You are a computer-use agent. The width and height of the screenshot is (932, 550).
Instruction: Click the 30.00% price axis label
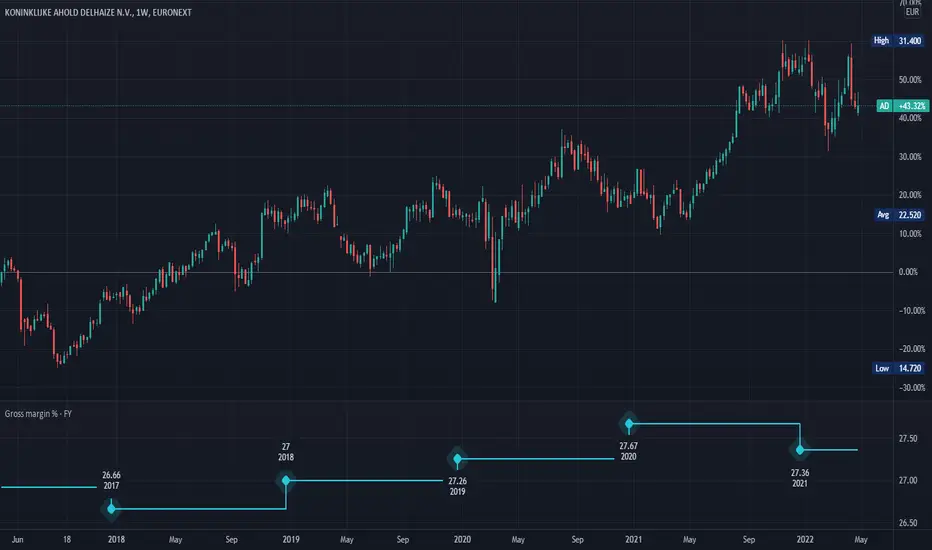pos(910,157)
